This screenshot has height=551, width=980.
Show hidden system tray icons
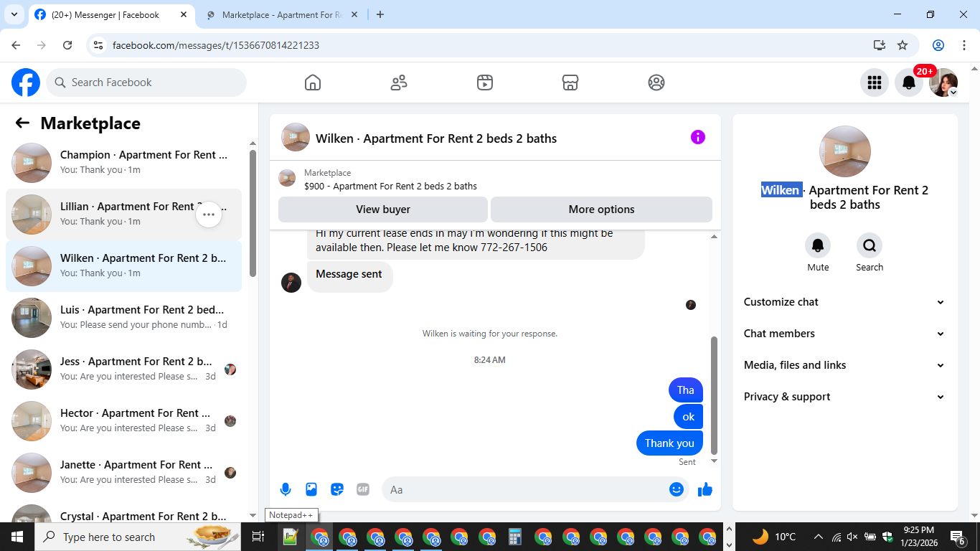[x=818, y=537]
